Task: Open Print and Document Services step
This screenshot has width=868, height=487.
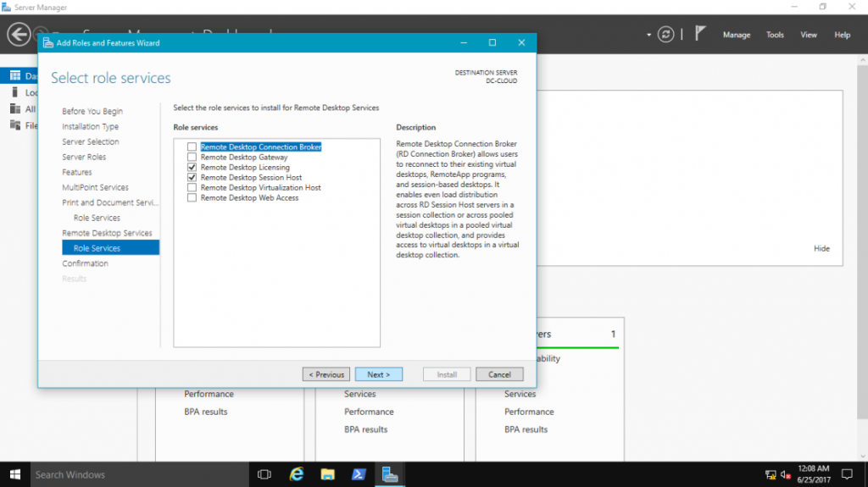Action: click(110, 202)
